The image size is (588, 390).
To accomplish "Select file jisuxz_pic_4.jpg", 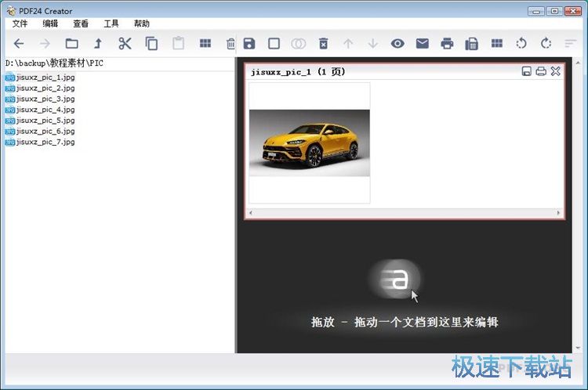I will click(x=40, y=110).
